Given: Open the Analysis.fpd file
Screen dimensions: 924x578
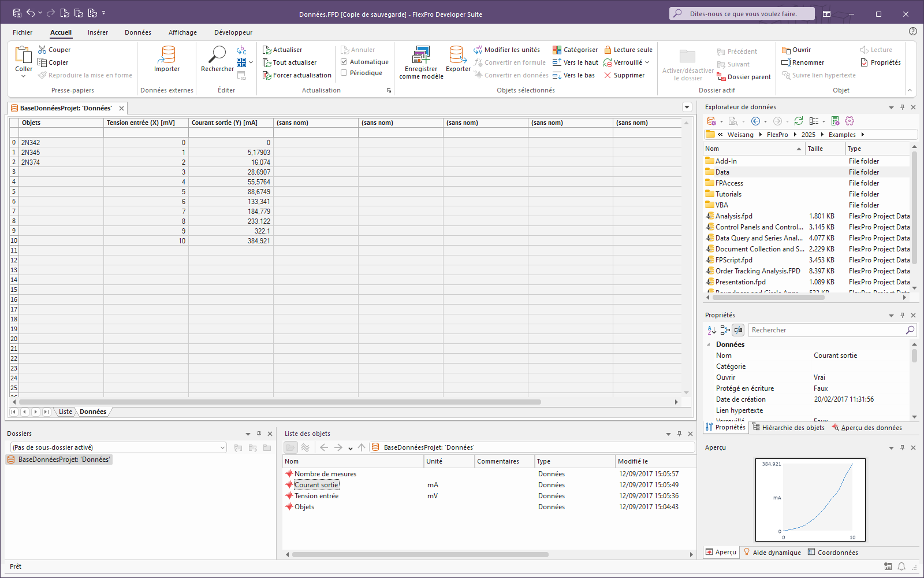Looking at the screenshot, I should pos(733,216).
